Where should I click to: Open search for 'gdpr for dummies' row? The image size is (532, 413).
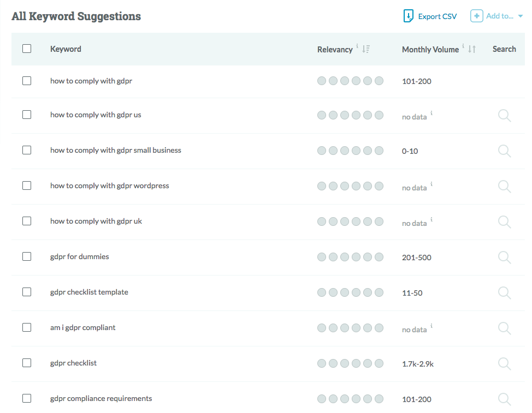coord(505,258)
